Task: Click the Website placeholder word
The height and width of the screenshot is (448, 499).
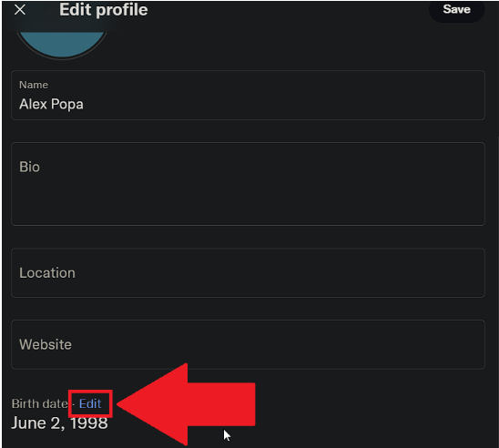Action: [46, 344]
